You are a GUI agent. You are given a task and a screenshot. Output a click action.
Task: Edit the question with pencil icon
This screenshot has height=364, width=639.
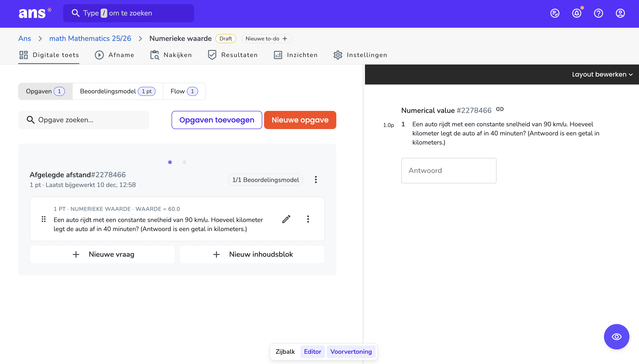(x=286, y=219)
